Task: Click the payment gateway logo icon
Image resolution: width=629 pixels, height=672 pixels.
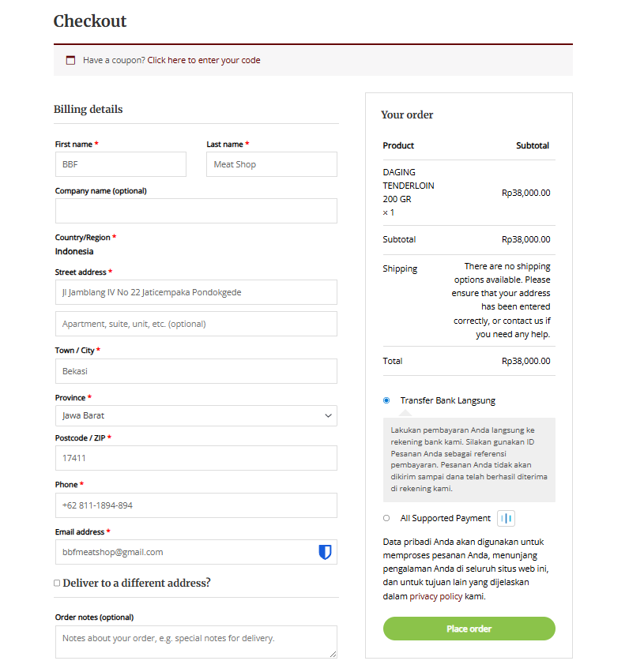Action: pyautogui.click(x=506, y=518)
